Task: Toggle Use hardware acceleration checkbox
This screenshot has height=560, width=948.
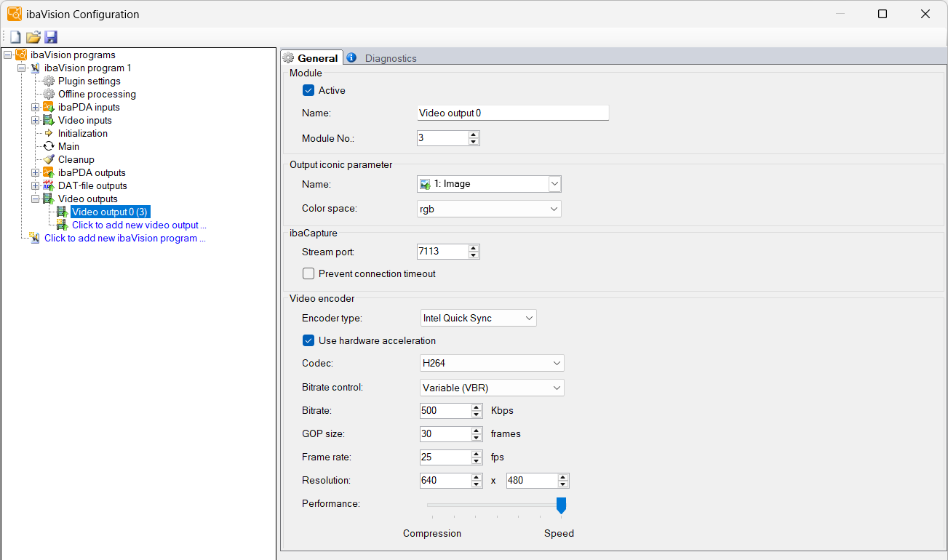Action: pyautogui.click(x=308, y=340)
